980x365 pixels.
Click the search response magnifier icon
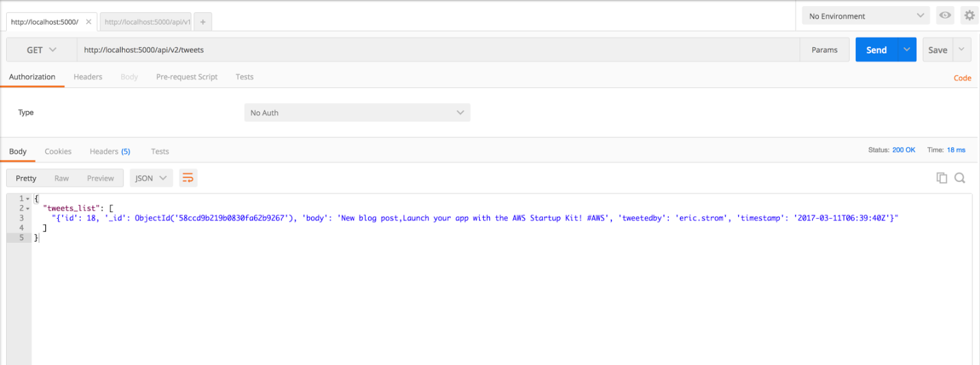(959, 178)
